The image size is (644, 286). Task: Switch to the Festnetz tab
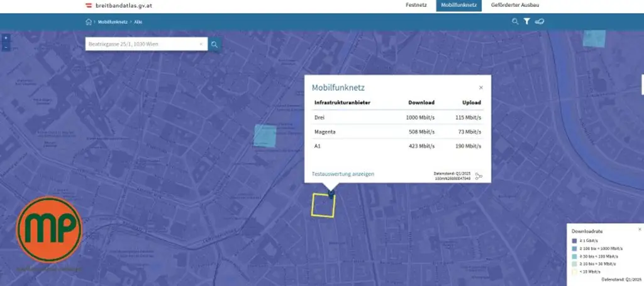click(417, 6)
